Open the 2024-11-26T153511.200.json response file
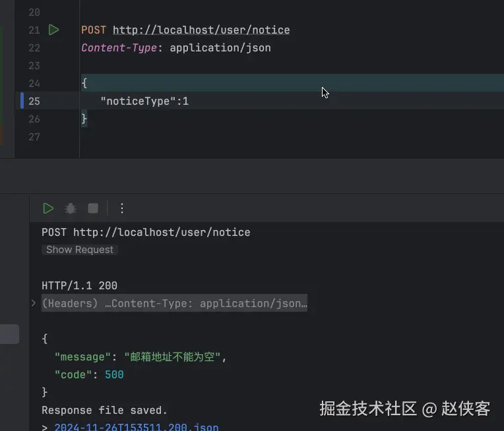 136,427
